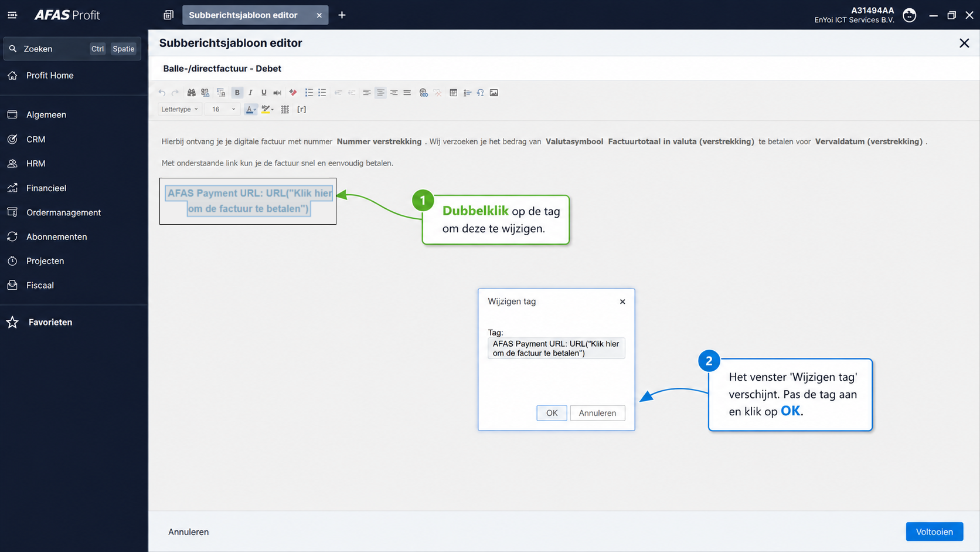The height and width of the screenshot is (552, 980).
Task: Click the window overview icon beside the tab
Action: pos(168,15)
